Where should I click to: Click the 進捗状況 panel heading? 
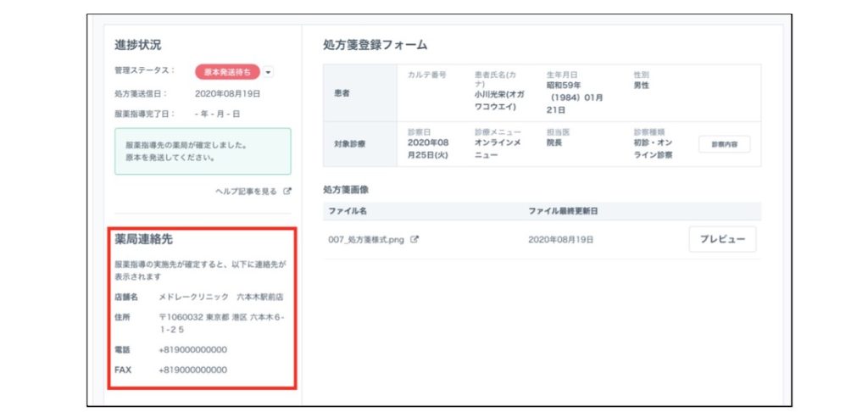pos(137,44)
